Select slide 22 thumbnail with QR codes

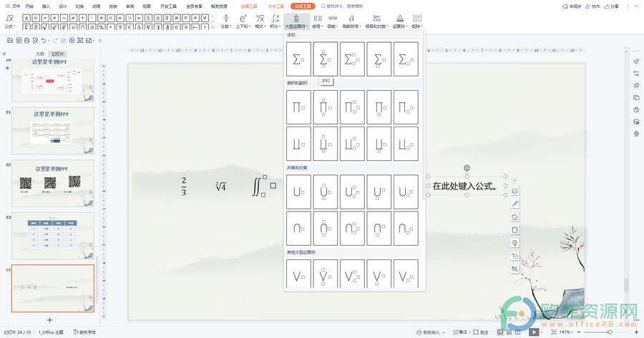tap(53, 184)
